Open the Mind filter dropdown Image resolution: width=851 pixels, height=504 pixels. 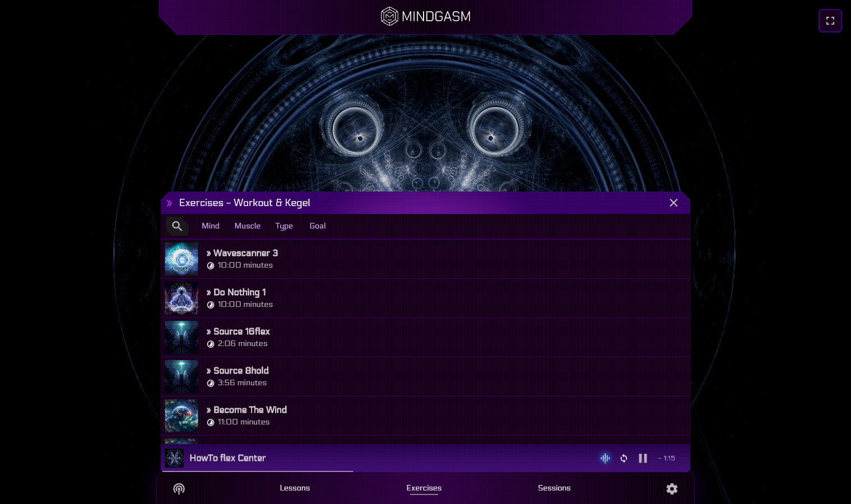point(211,226)
